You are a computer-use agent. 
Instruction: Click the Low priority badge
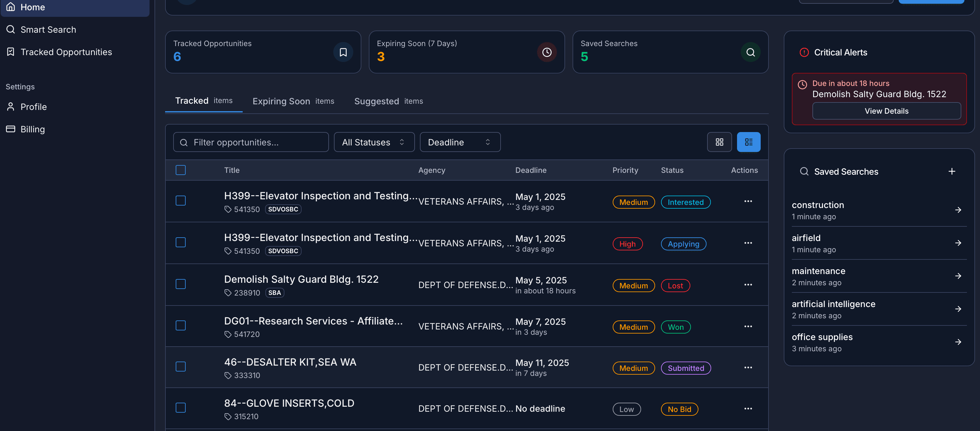point(626,410)
